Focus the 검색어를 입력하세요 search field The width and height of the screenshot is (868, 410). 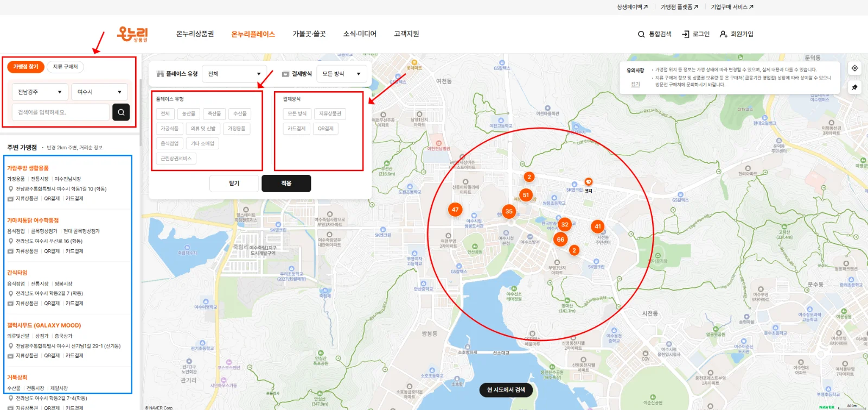point(61,112)
